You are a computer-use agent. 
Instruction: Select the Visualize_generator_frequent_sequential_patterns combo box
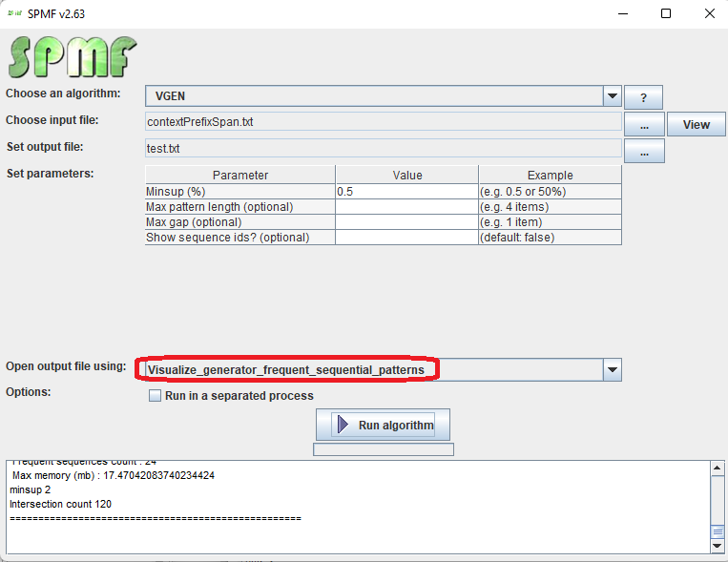[x=372, y=370]
